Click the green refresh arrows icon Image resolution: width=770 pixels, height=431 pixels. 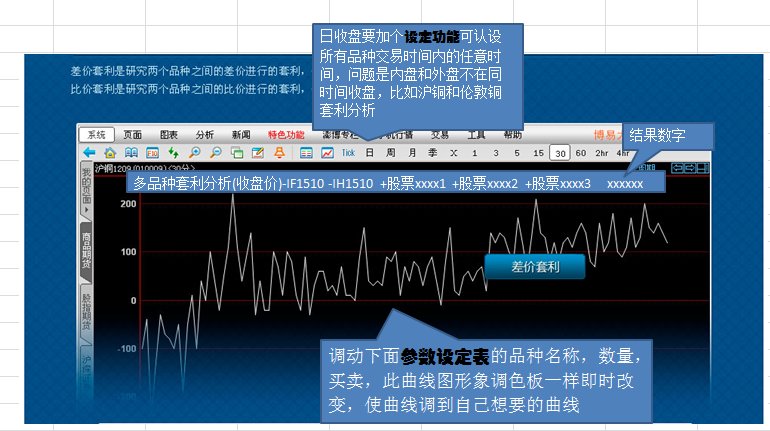(174, 153)
